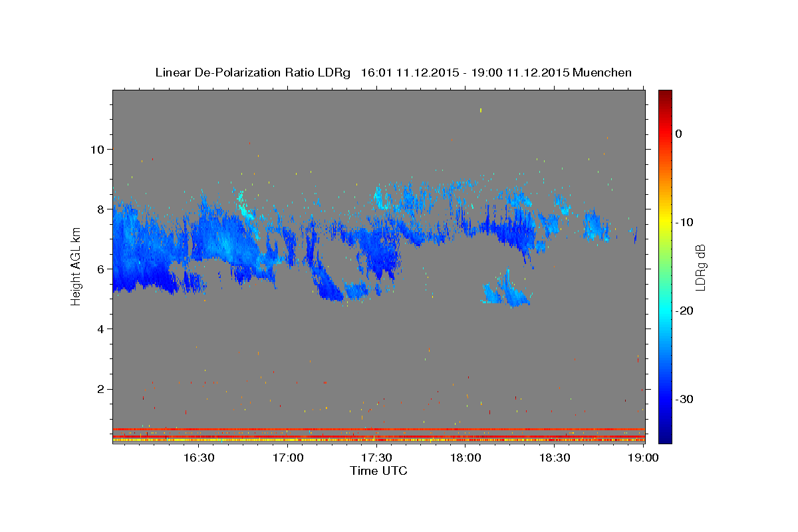Click the plot title 'Linear De-Polarization Ratio LDRg'

(x=252, y=72)
